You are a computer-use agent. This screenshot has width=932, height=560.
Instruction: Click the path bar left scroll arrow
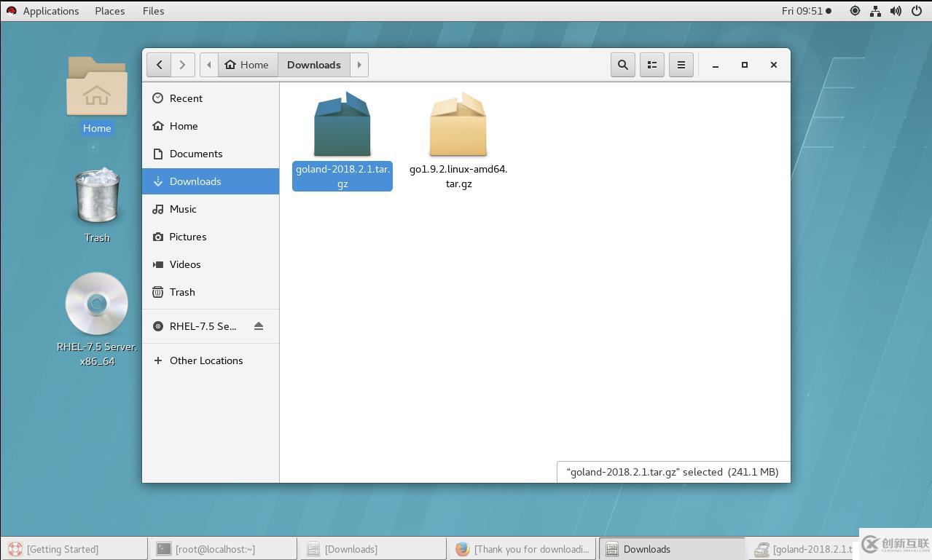click(x=209, y=65)
